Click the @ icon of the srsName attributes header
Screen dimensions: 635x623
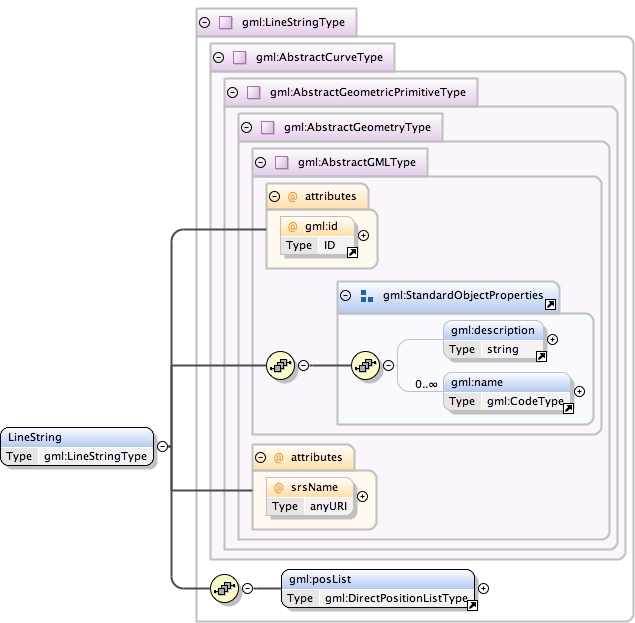point(279,458)
